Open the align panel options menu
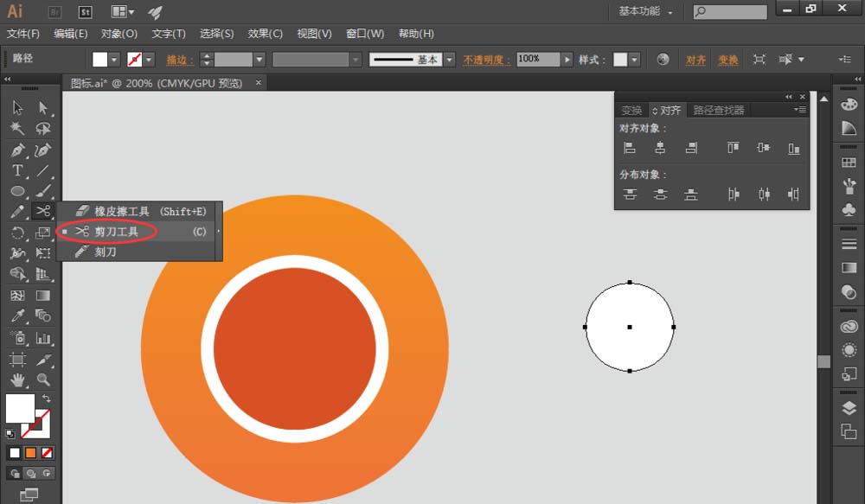The width and height of the screenshot is (865, 504). [800, 110]
